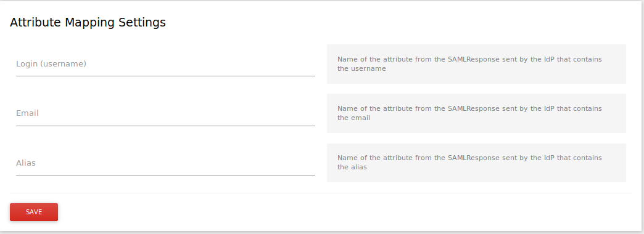
Task: Click the words "the username" in help text
Action: pyautogui.click(x=361, y=69)
